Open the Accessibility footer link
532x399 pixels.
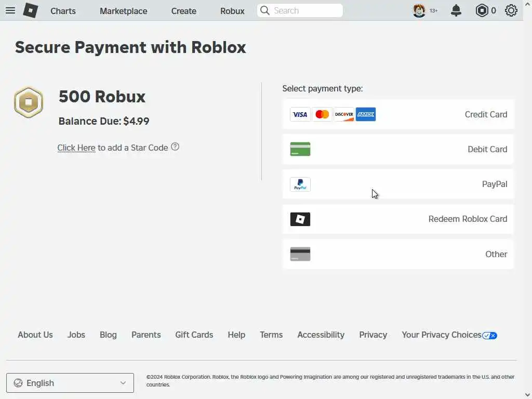(321, 335)
